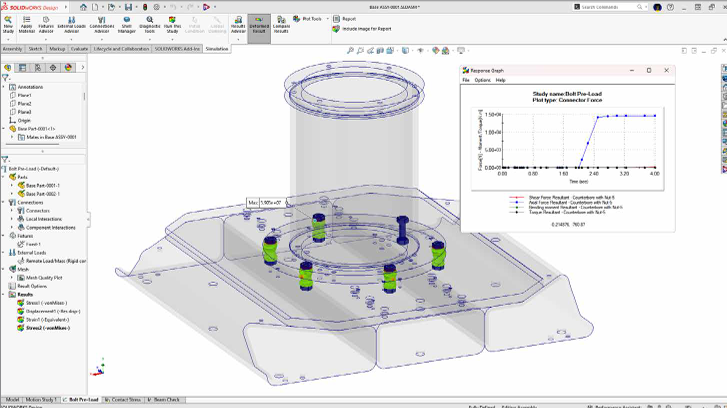Click Compare Results
727x408 pixels.
[x=281, y=24]
